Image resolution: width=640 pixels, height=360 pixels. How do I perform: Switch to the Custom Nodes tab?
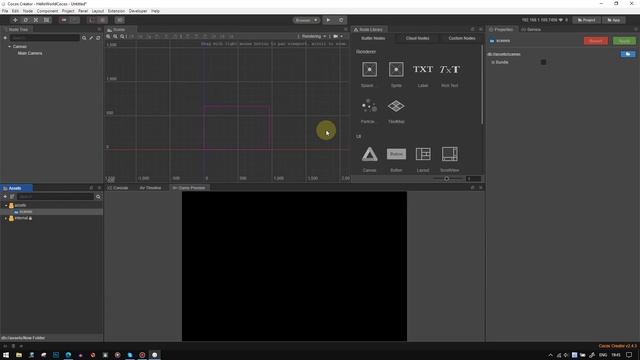(x=462, y=38)
